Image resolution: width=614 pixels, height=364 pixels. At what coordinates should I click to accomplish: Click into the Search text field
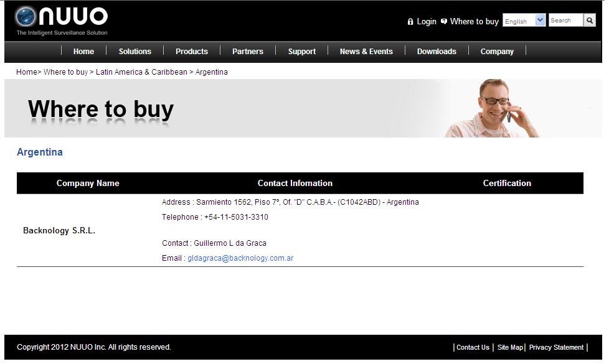point(566,21)
